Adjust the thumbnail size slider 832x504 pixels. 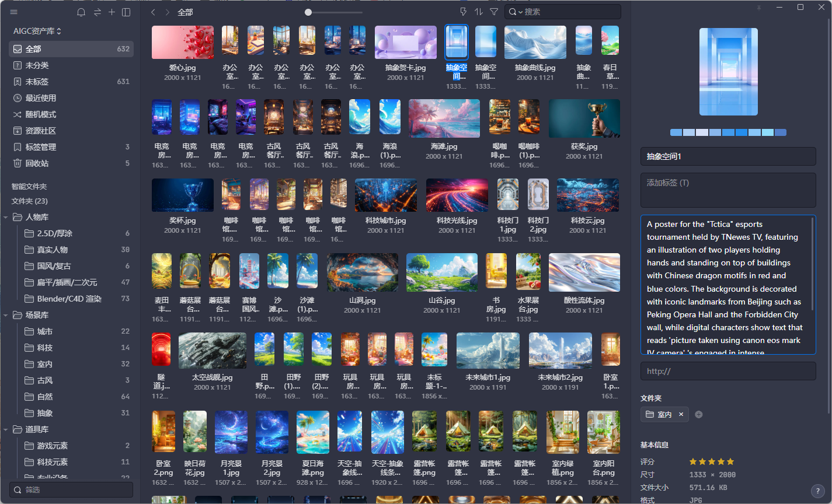pos(308,12)
